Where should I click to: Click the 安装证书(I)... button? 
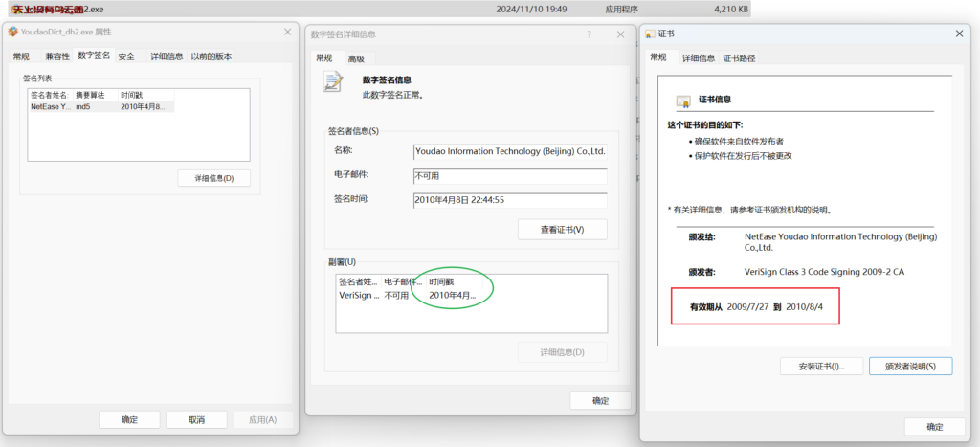[x=821, y=367]
